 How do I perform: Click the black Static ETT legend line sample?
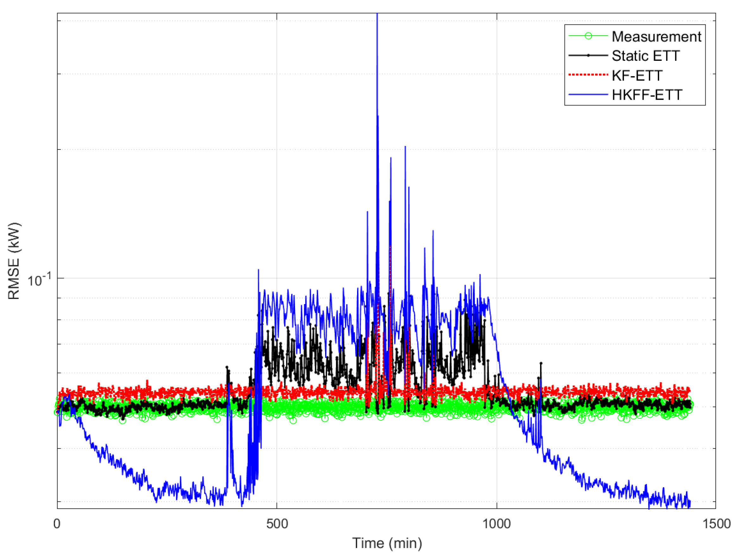pos(588,55)
